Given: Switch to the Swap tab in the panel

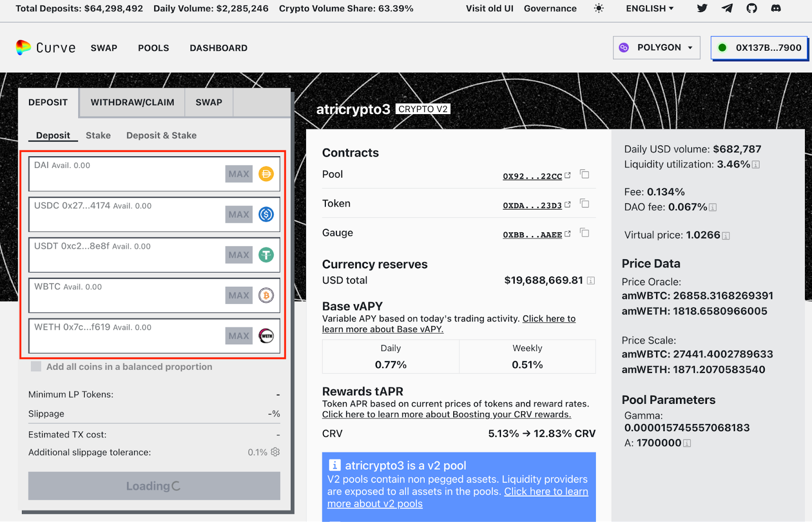Looking at the screenshot, I should coord(209,102).
